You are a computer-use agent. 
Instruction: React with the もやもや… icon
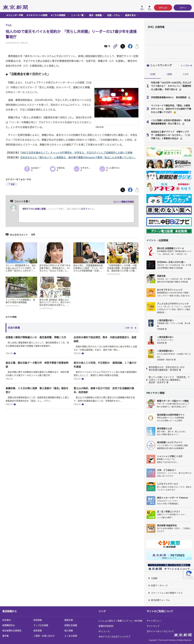[76, 169]
